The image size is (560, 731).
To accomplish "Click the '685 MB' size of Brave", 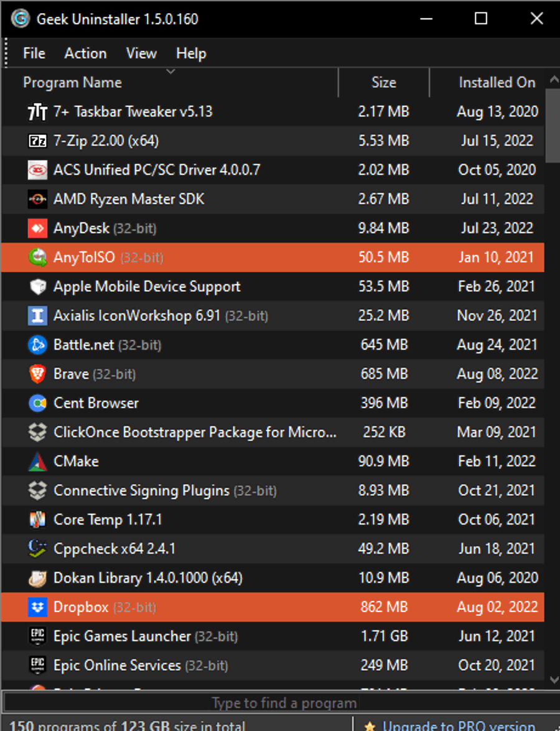I will tap(384, 374).
